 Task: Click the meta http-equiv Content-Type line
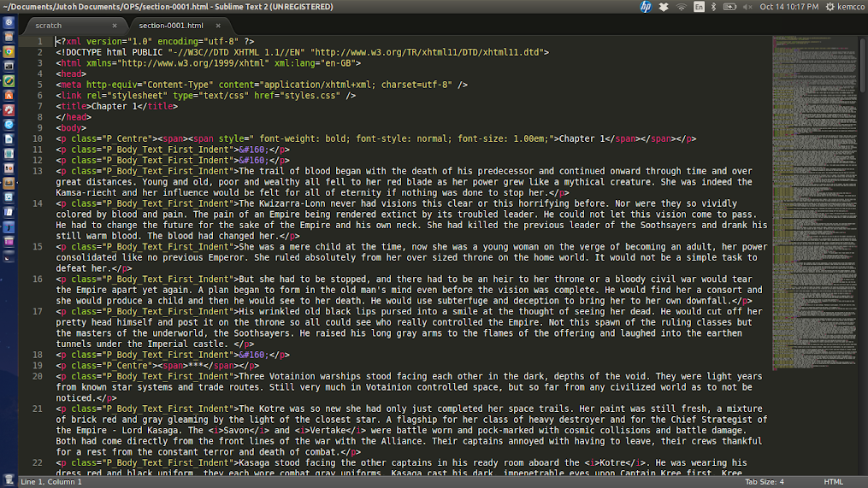262,85
